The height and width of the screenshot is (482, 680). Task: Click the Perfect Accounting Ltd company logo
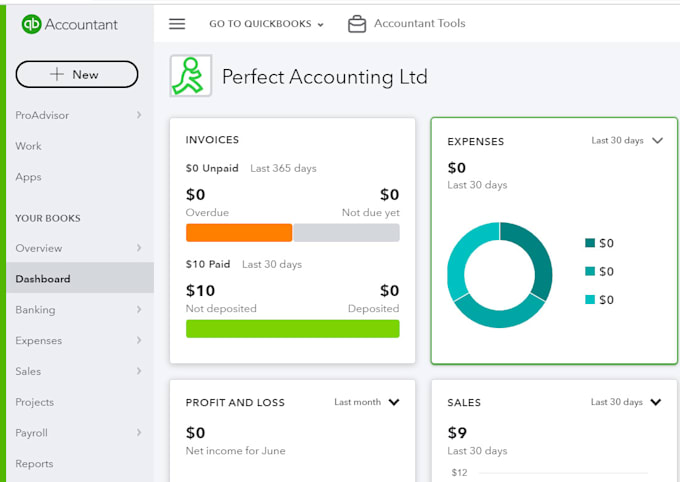(x=191, y=75)
